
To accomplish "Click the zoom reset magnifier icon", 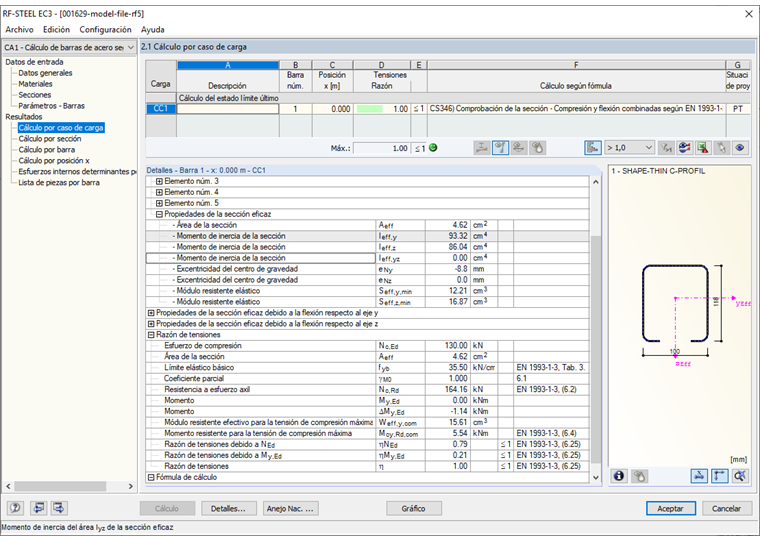I will pyautogui.click(x=739, y=477).
